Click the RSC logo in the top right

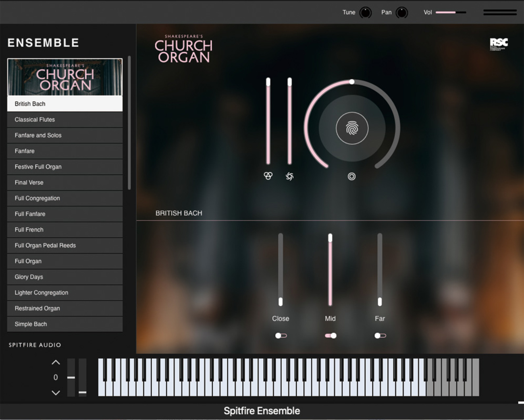(499, 43)
